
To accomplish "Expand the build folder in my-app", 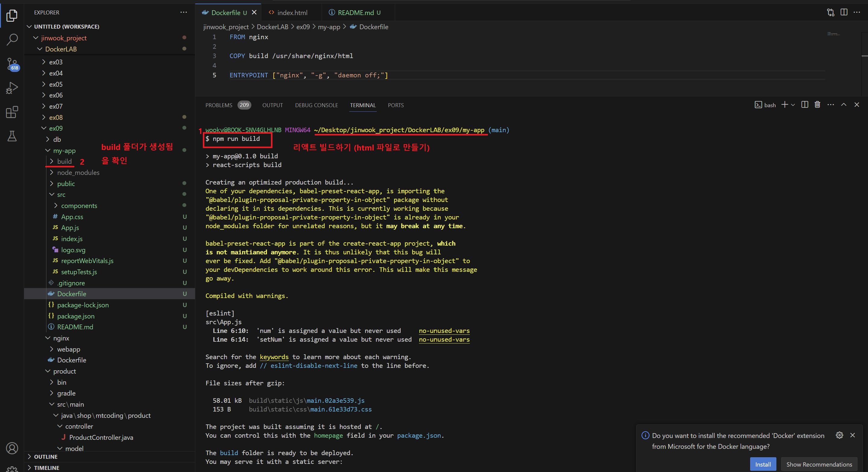I will [x=64, y=161].
